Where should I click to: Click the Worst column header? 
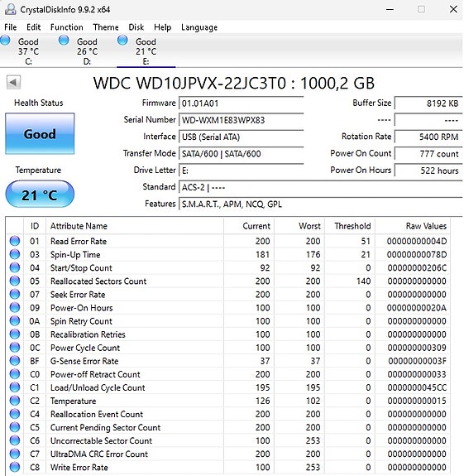[x=299, y=226]
